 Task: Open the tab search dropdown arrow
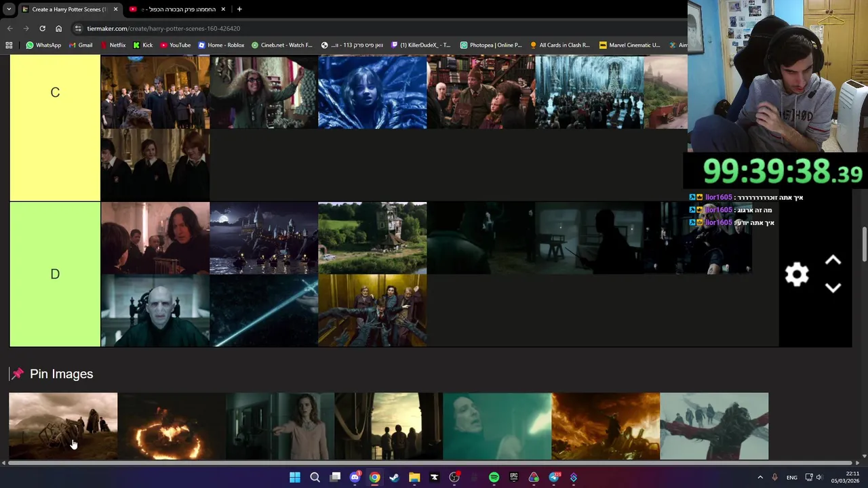click(9, 9)
